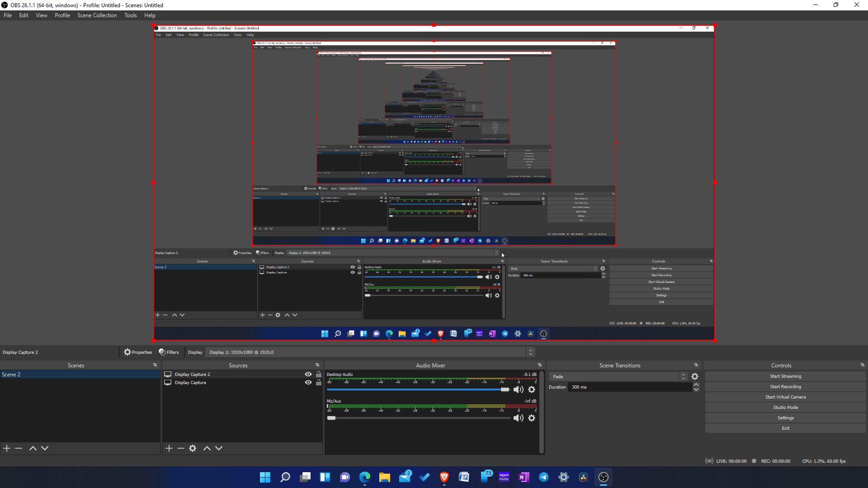Click the Studio Mode button

click(785, 408)
